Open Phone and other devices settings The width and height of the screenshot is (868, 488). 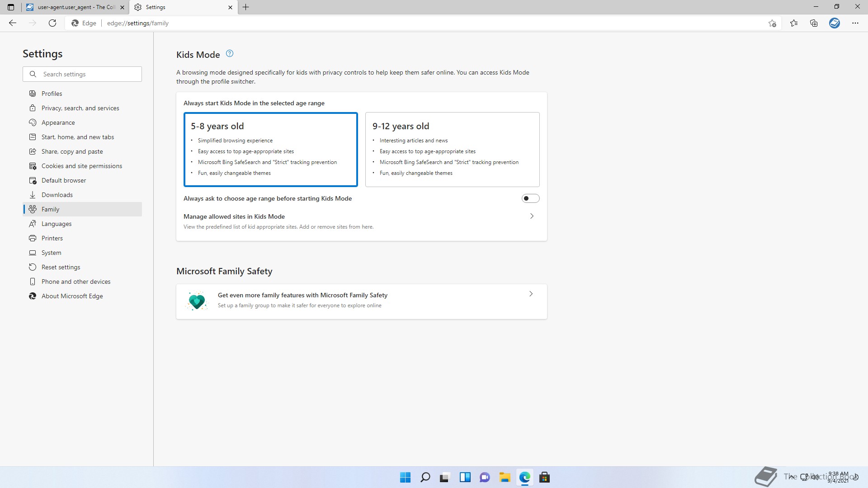(x=82, y=282)
